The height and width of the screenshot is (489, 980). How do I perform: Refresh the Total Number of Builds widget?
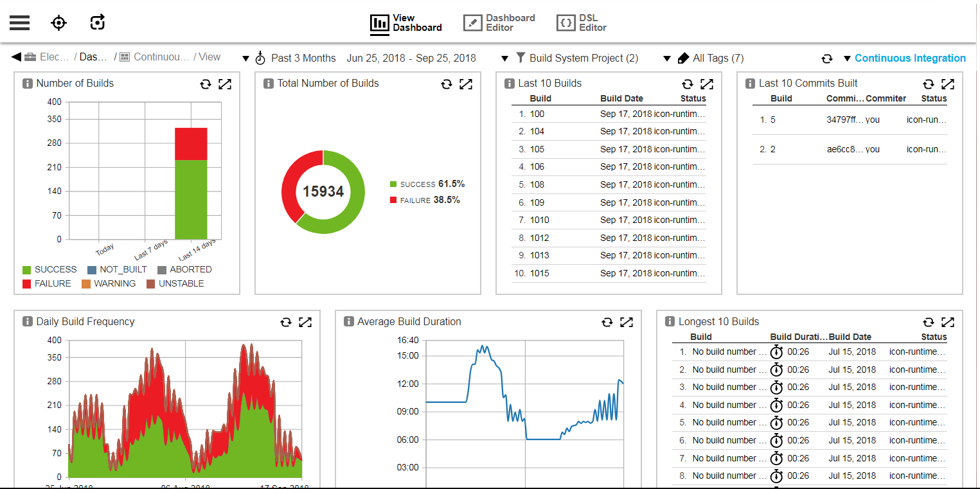coord(447,84)
